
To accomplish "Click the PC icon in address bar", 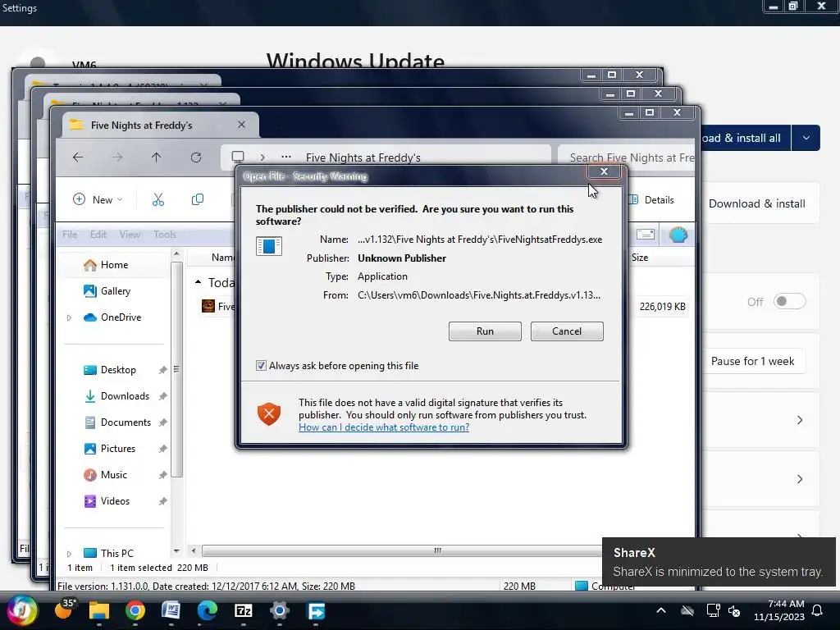I will click(x=238, y=157).
